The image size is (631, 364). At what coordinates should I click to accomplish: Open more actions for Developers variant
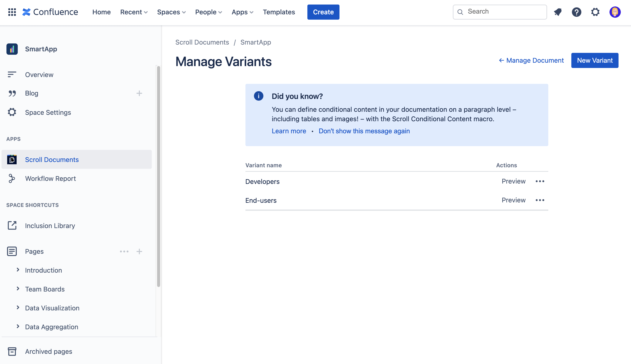540,181
